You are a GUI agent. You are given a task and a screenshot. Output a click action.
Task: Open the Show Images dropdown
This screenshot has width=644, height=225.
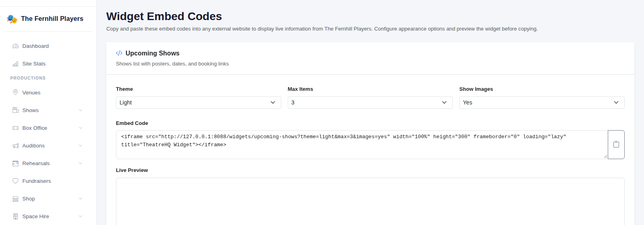pyautogui.click(x=542, y=102)
